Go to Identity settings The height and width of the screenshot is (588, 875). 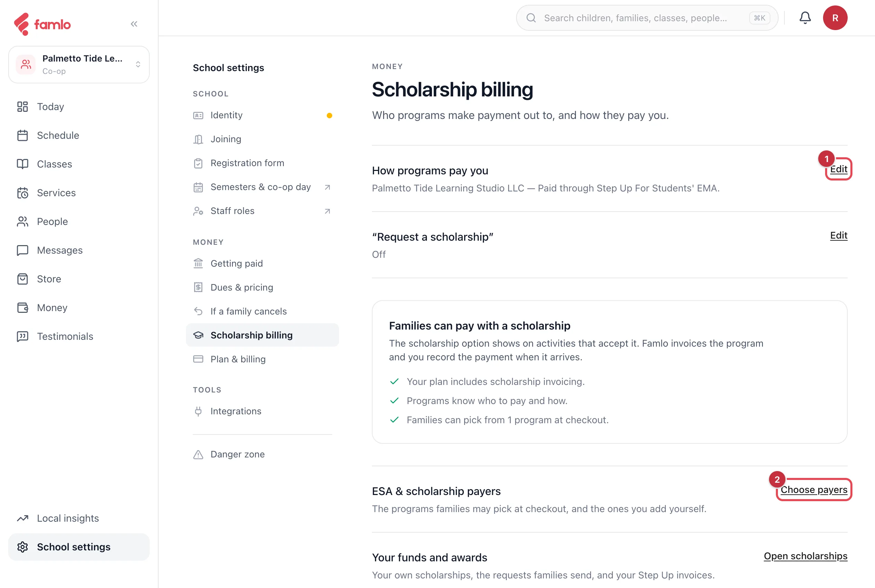(262, 115)
